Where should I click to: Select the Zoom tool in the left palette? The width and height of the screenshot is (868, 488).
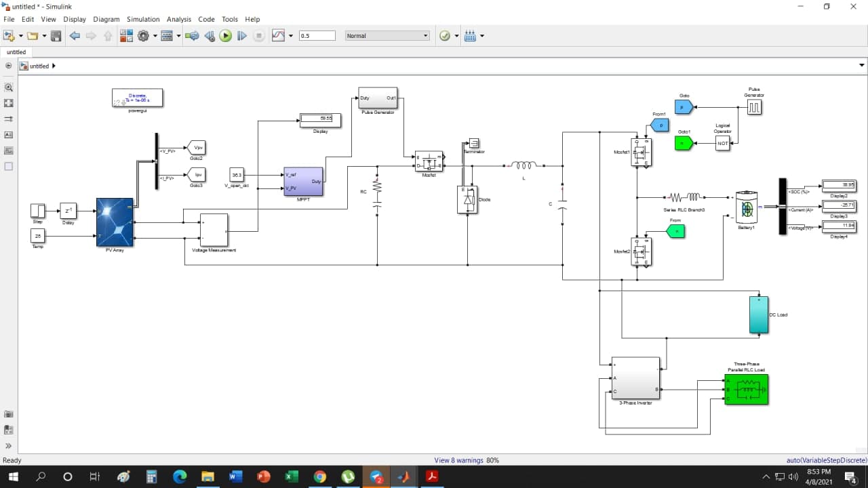click(8, 87)
